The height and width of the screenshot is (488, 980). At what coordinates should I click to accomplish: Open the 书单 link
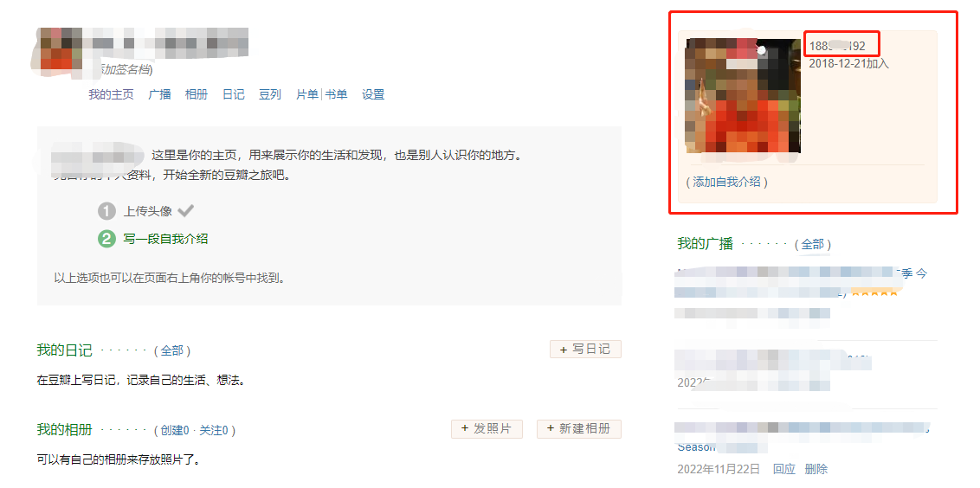tap(336, 95)
